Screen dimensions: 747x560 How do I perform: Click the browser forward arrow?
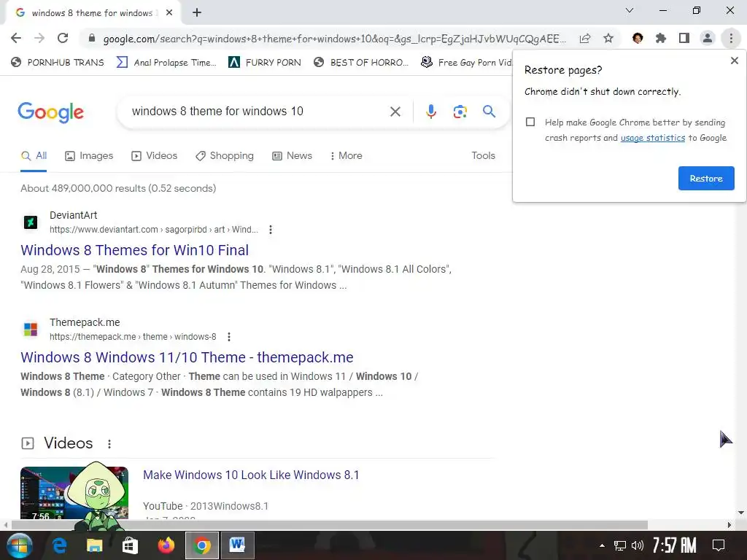point(39,38)
